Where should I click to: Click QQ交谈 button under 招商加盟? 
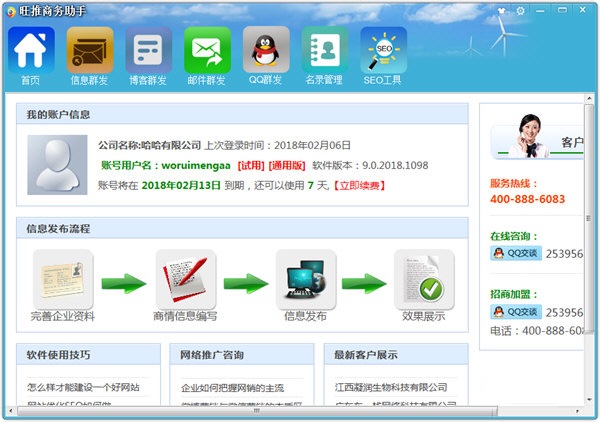point(516,312)
